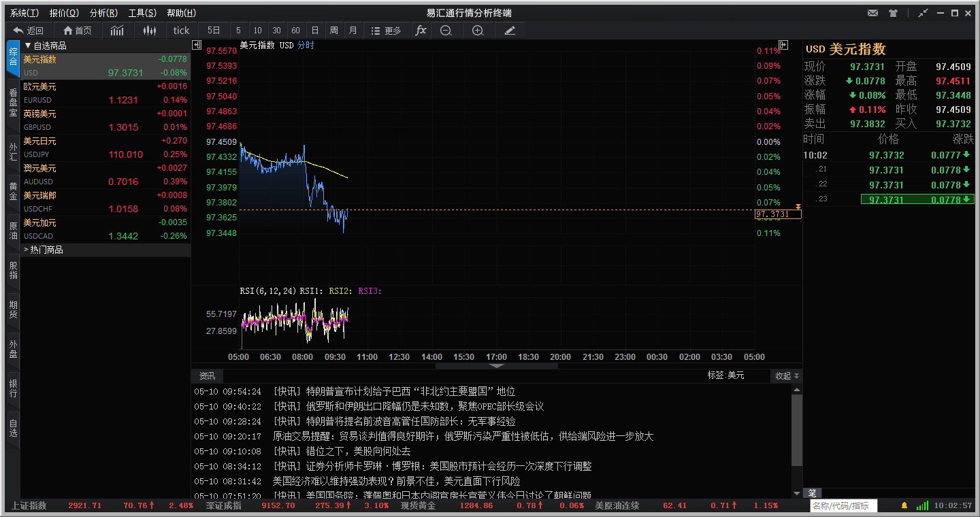This screenshot has width=980, height=517.
Task: Open the fx indicator formula tool
Action: point(421,31)
